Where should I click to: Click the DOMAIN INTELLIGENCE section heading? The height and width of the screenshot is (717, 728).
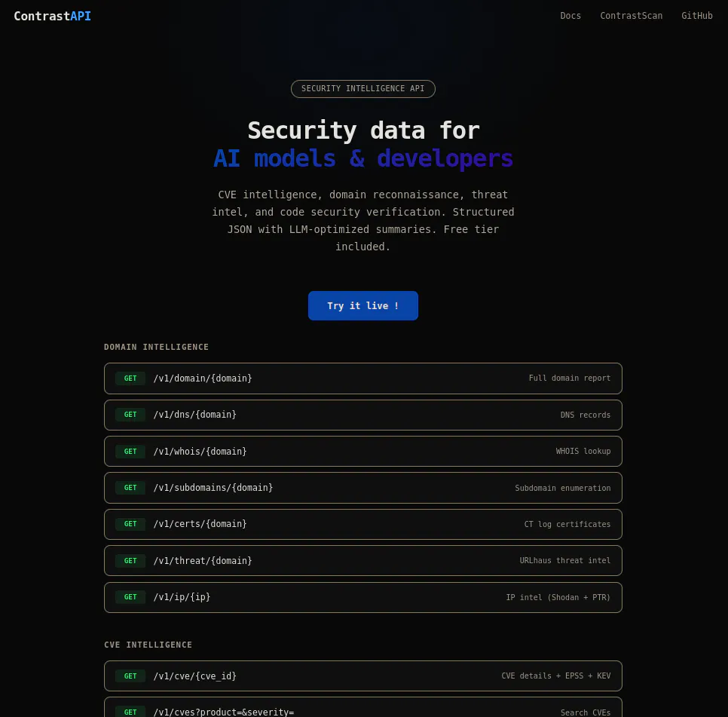pyautogui.click(x=157, y=347)
